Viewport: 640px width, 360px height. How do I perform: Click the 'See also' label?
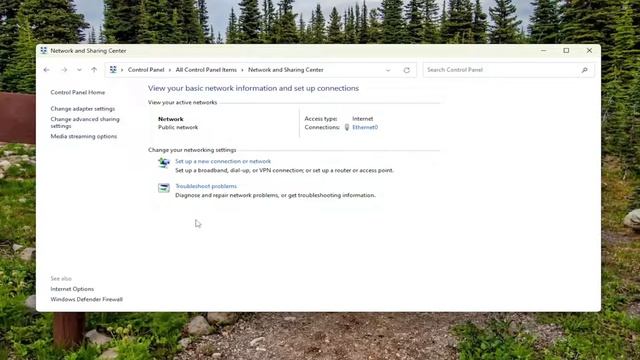(61, 278)
